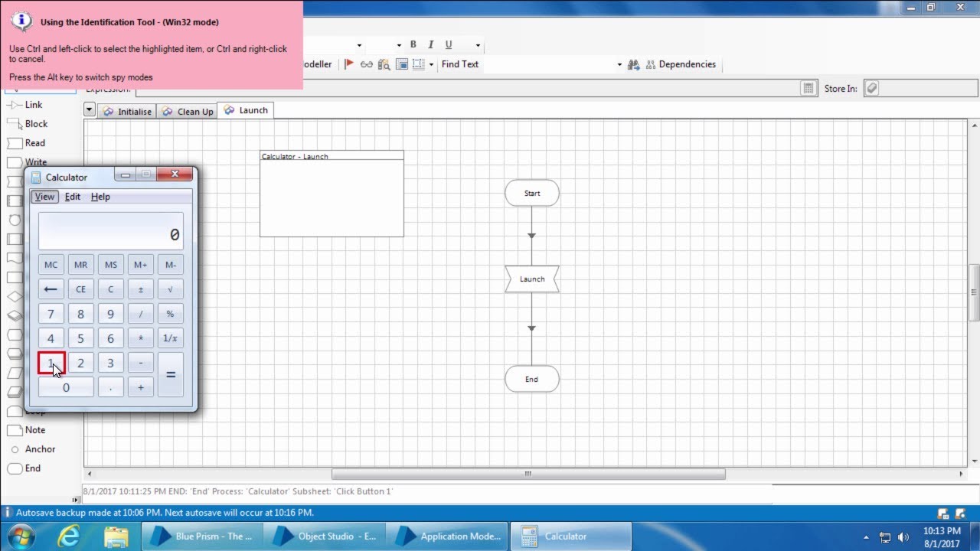Click the blue window panel icon in toolbar

(x=402, y=64)
